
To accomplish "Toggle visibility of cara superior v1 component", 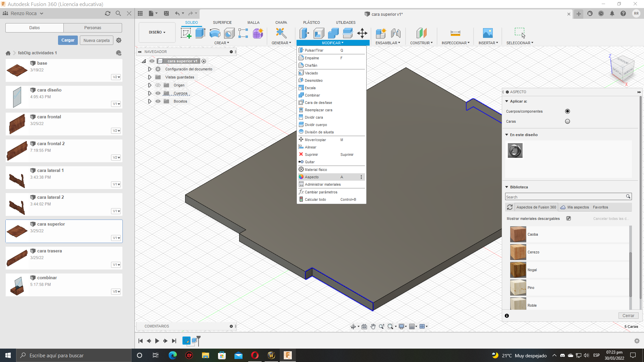I will (152, 61).
